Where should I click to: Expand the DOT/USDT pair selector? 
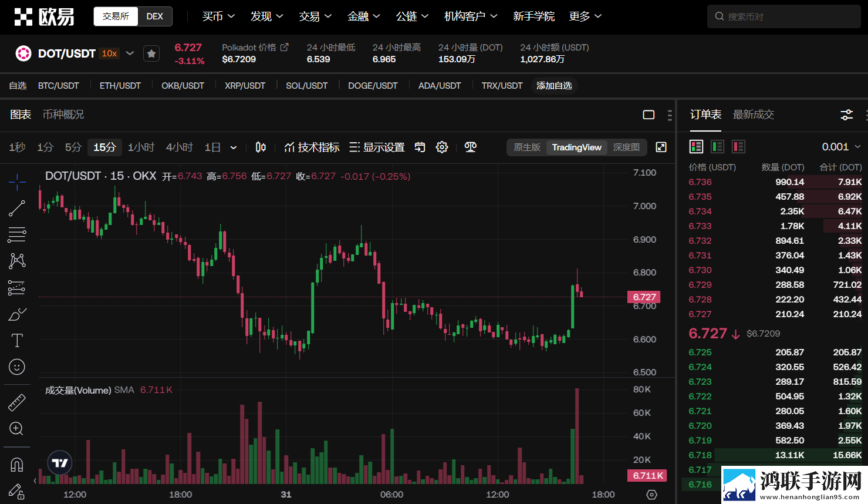(x=130, y=53)
